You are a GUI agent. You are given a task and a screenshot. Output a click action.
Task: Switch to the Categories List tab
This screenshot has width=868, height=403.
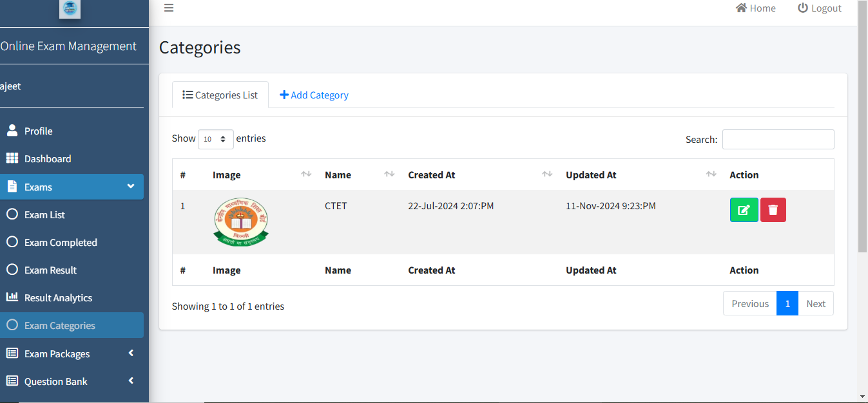pos(220,95)
